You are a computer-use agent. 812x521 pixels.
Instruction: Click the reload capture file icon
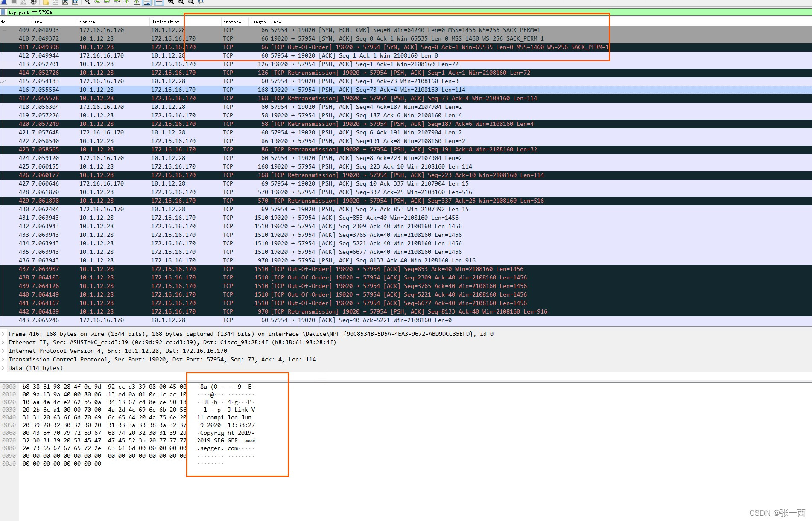coord(75,2)
